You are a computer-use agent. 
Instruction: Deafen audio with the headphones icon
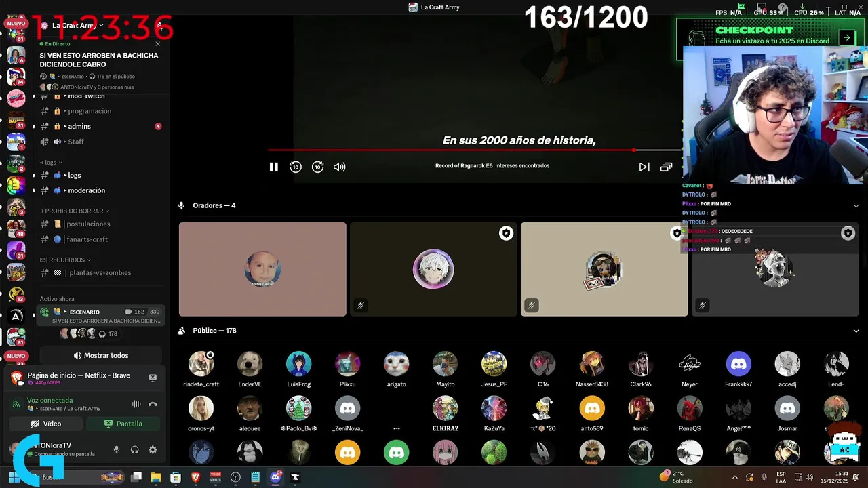pos(134,449)
